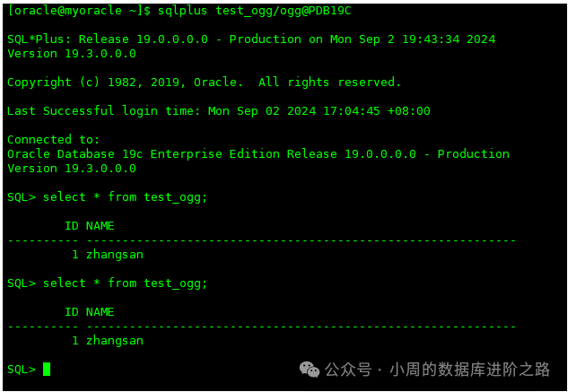Screen dimensions: 568x392
Task: Click the Connected to: line
Action: [x=54, y=140]
